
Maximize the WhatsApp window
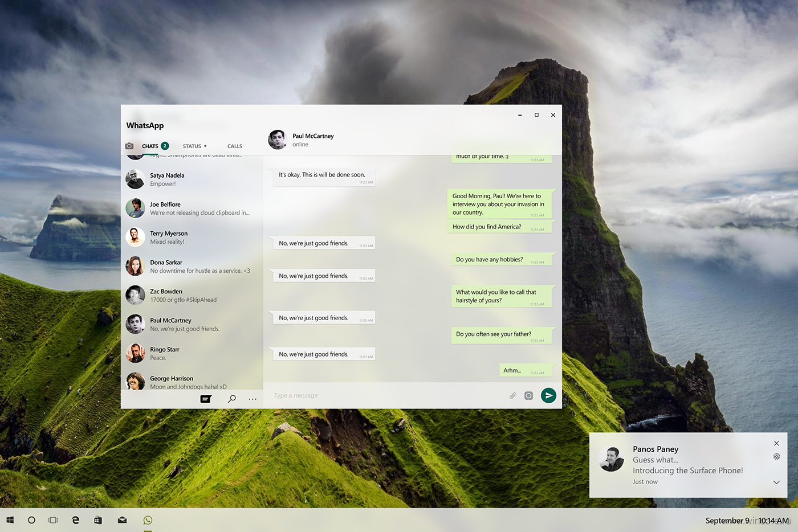click(536, 115)
